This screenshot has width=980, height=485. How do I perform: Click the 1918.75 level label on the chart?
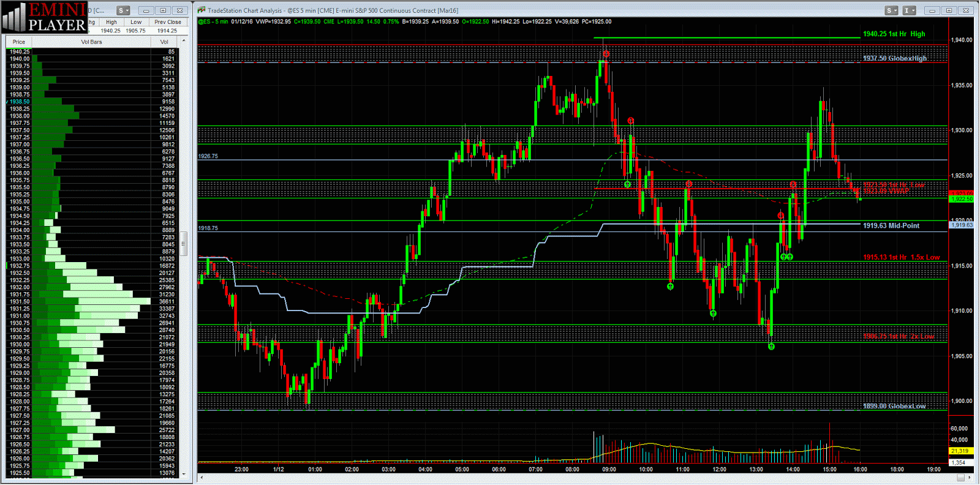pyautogui.click(x=208, y=228)
